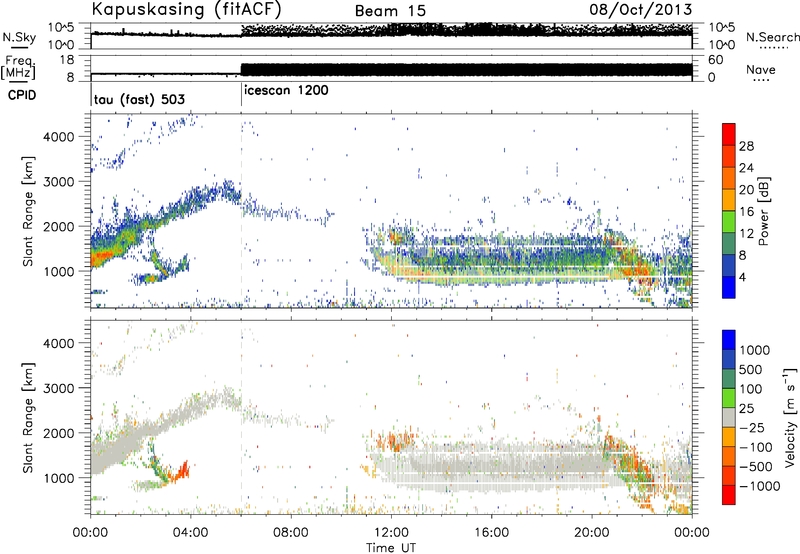Pick the gray segment of velocity color bar

coord(729,418)
